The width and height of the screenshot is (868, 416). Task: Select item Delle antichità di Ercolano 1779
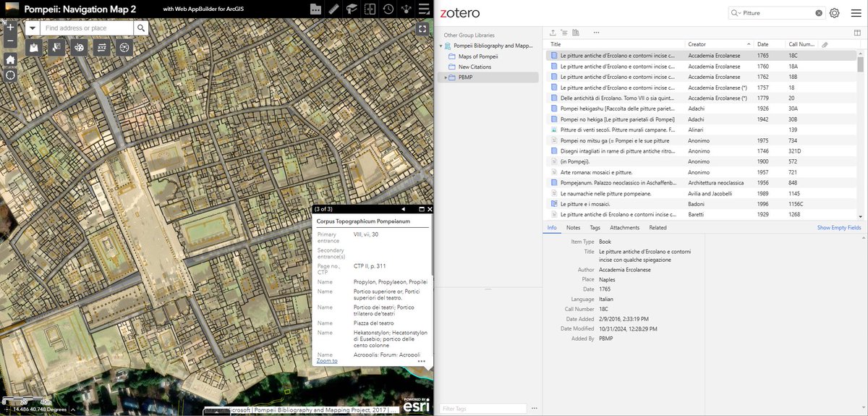(x=702, y=98)
